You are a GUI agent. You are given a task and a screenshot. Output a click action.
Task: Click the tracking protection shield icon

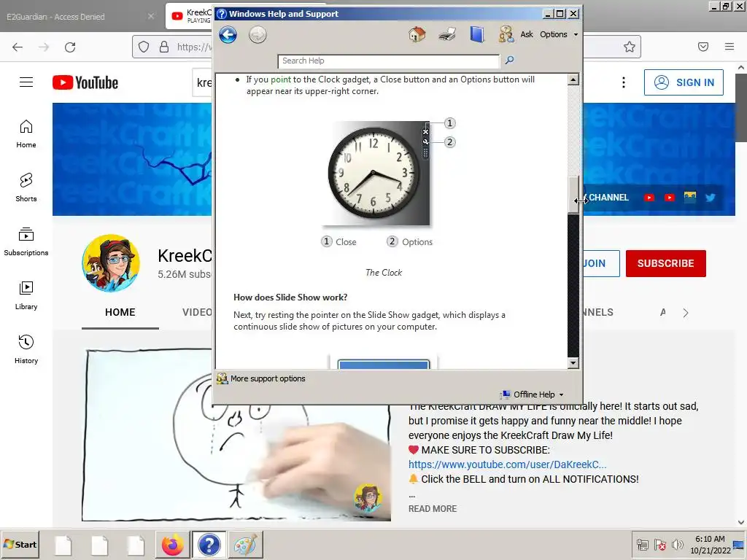[144, 47]
